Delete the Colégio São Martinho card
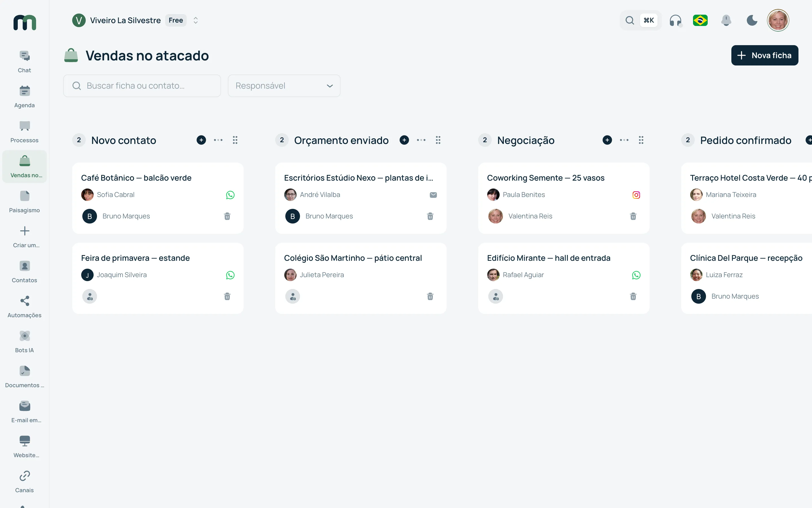The width and height of the screenshot is (812, 508). pyautogui.click(x=430, y=297)
